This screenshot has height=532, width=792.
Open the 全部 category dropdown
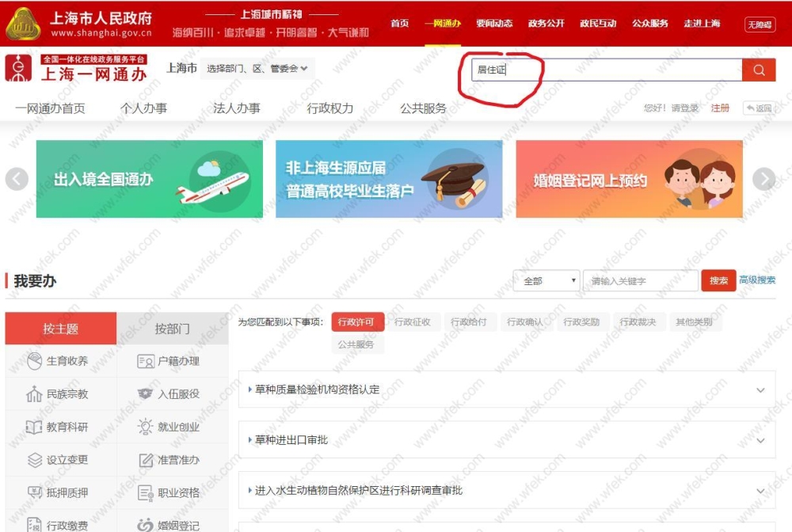point(546,280)
